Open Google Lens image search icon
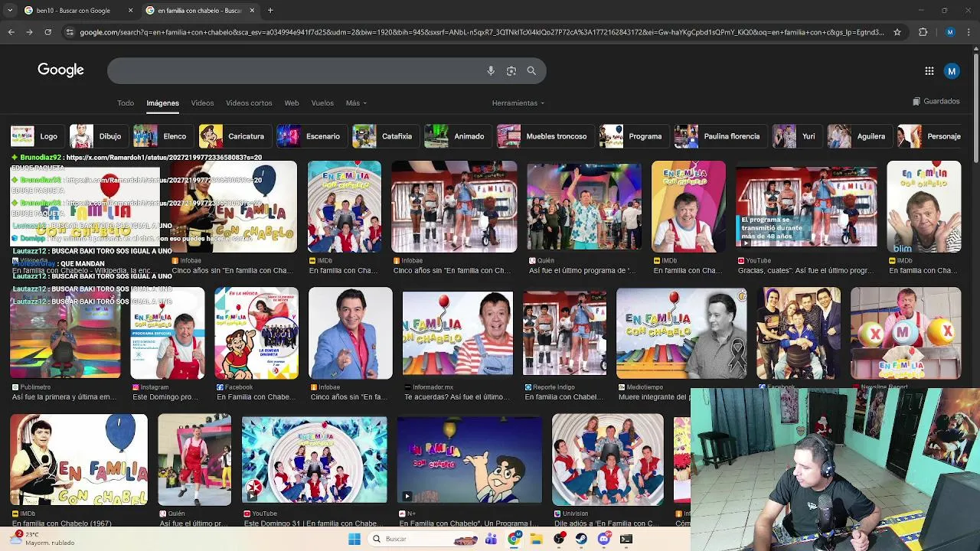The image size is (980, 551). click(x=511, y=70)
